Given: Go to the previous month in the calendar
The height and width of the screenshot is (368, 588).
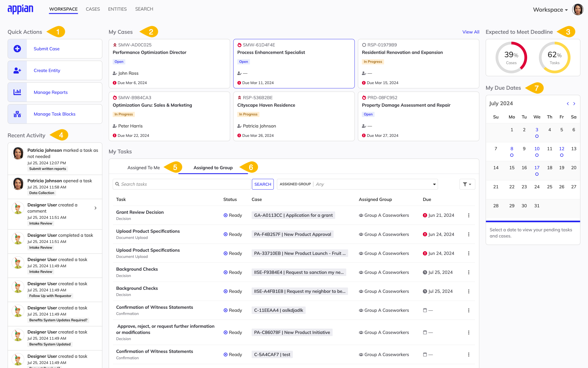Looking at the screenshot, I should click(x=568, y=103).
